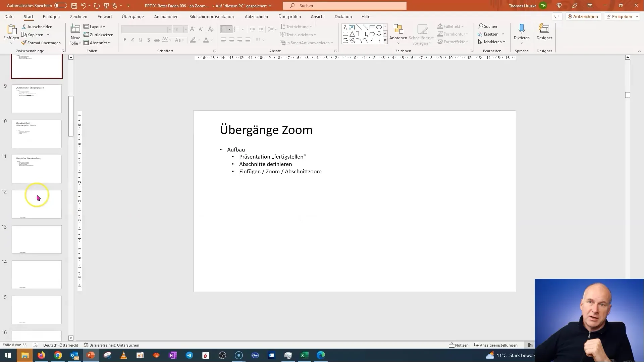Click the Freigeben button top right
The image size is (644, 362).
tap(622, 16)
